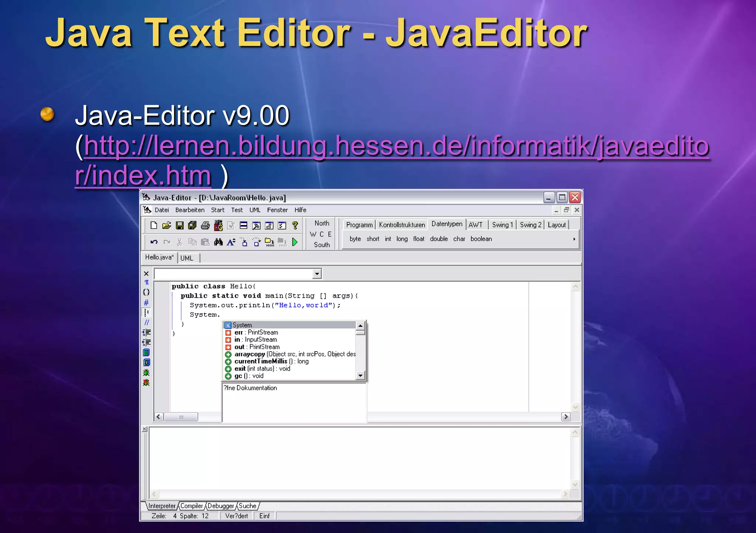
Task: Switch to the Swing 2 tab
Action: coord(530,225)
